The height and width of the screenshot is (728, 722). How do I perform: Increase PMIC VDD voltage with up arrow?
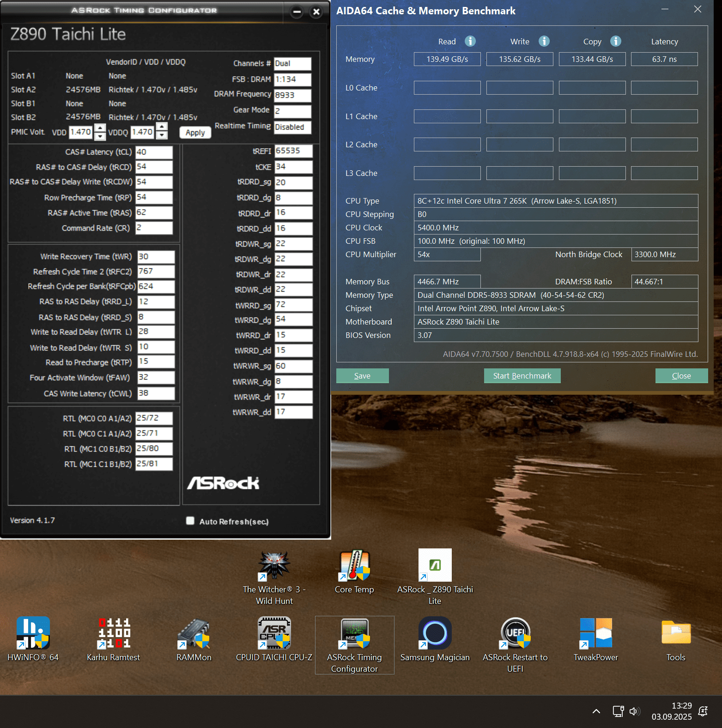coord(100,128)
